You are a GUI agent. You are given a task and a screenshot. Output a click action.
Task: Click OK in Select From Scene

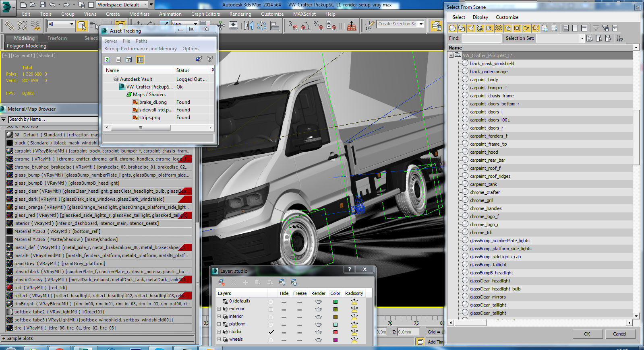coord(587,334)
